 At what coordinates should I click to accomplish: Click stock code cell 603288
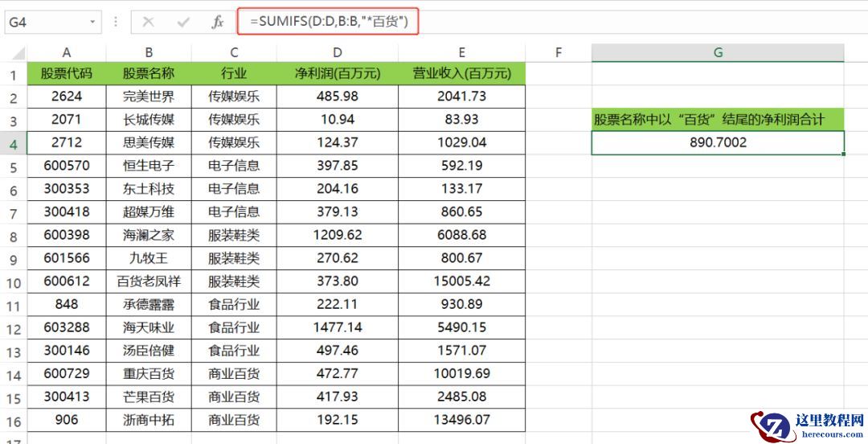(67, 327)
